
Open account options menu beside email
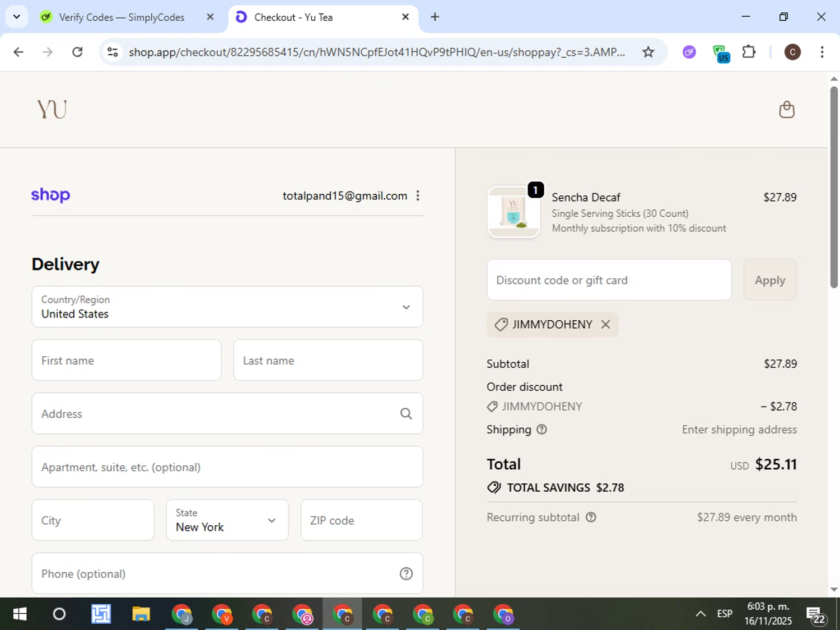pos(418,195)
